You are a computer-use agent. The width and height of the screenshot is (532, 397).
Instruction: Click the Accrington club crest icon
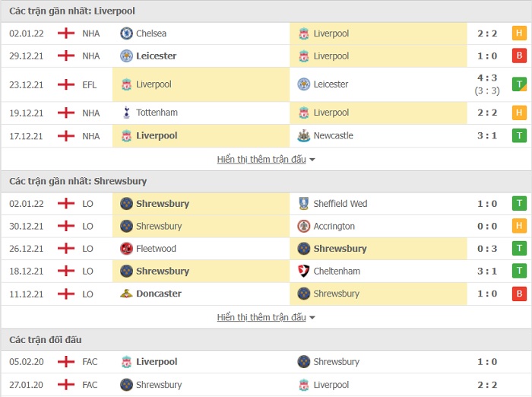304,226
